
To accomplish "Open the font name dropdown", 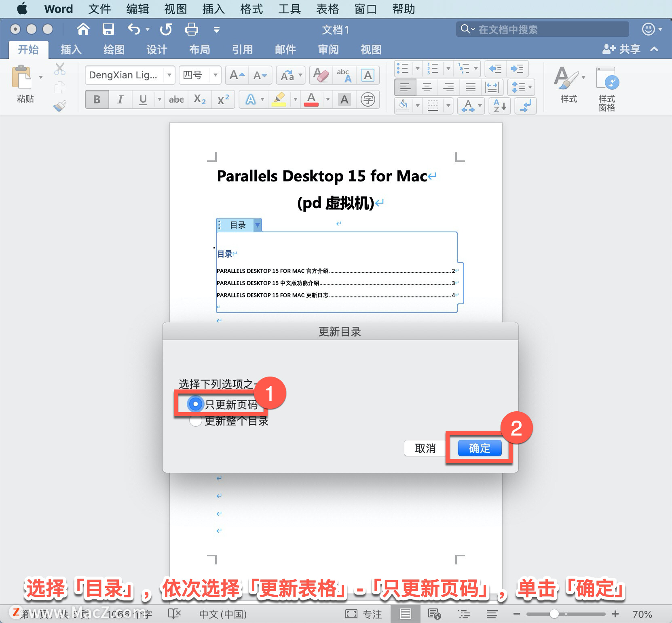I will click(169, 75).
